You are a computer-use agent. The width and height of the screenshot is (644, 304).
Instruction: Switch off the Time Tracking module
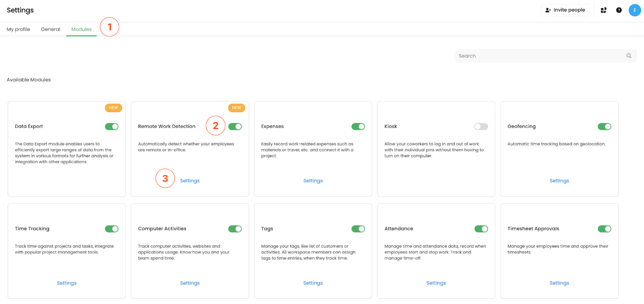pyautogui.click(x=112, y=229)
